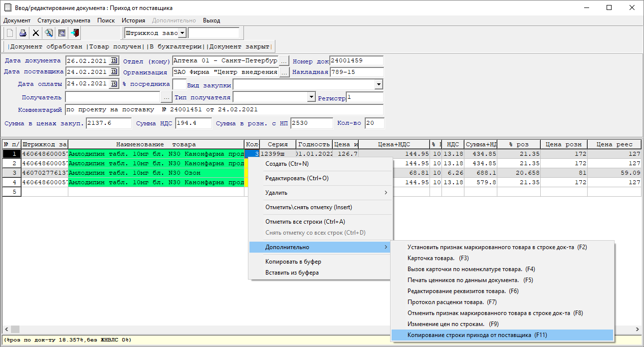Click ellipsis button next to Получатель field

pyautogui.click(x=167, y=97)
